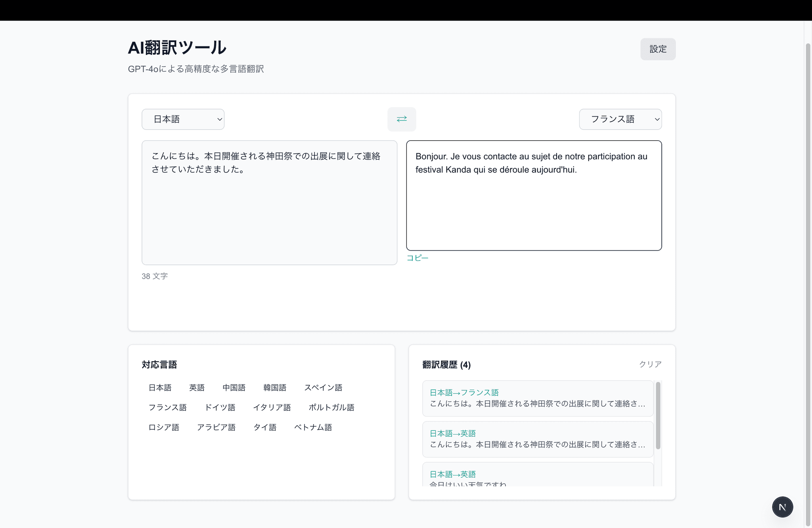Viewport: 812px width, 528px height.
Task: Click the profile avatar icon bottom right
Action: pyautogui.click(x=782, y=507)
